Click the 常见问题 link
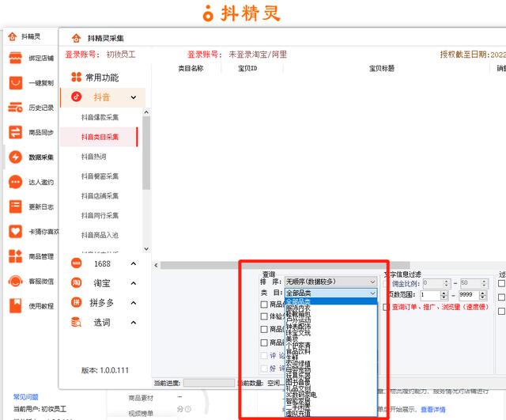 point(25,395)
